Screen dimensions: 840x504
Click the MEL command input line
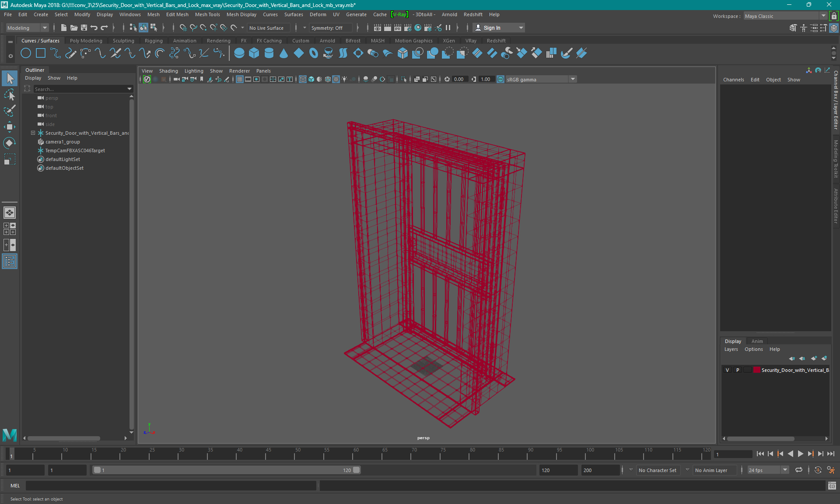point(171,486)
